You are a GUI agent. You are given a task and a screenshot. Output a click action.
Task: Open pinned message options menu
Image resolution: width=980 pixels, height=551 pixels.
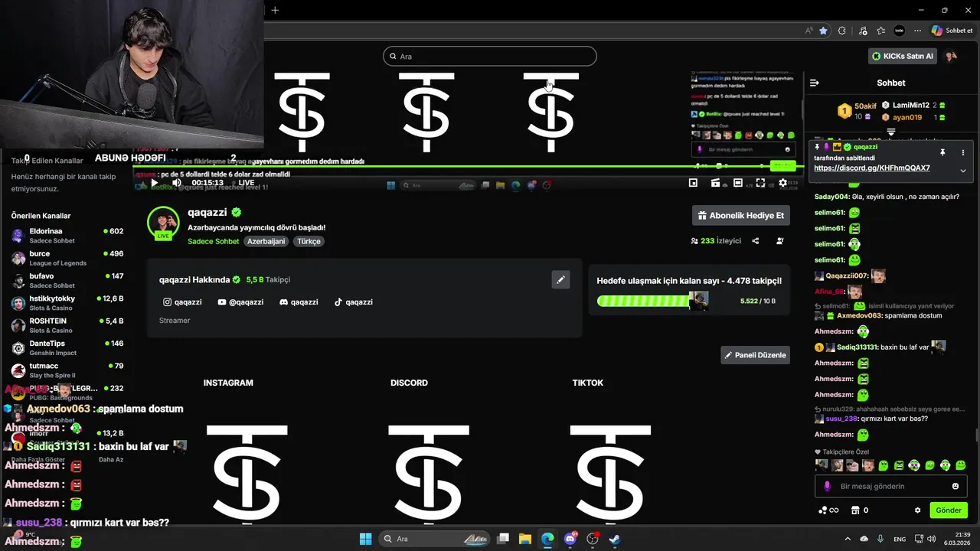963,153
